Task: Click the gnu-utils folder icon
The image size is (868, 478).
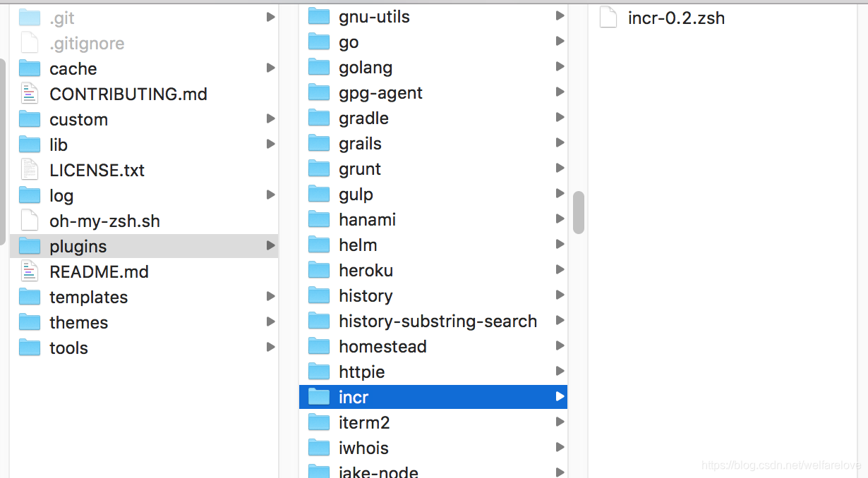Action: click(320, 16)
